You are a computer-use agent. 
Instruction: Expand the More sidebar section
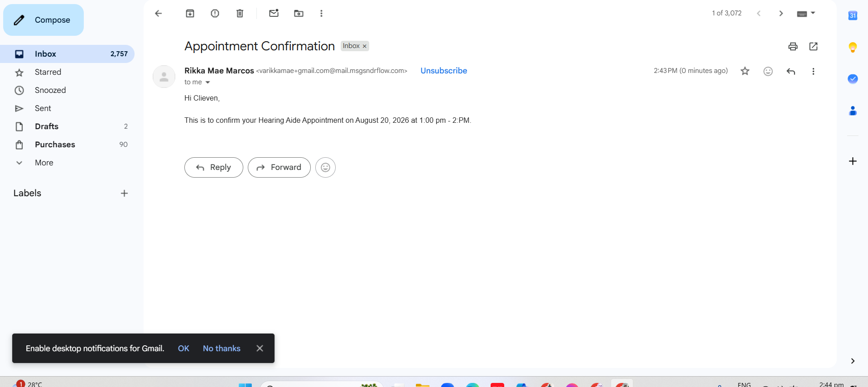(x=67, y=163)
